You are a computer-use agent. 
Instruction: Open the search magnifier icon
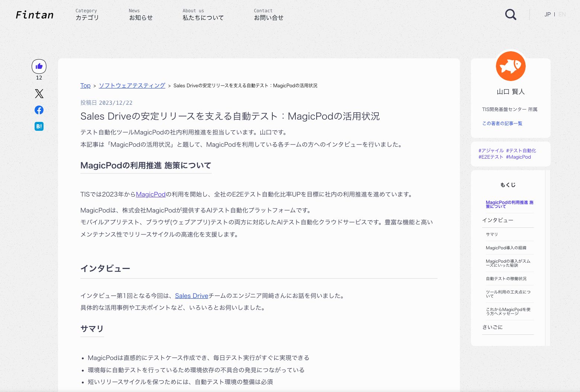510,14
